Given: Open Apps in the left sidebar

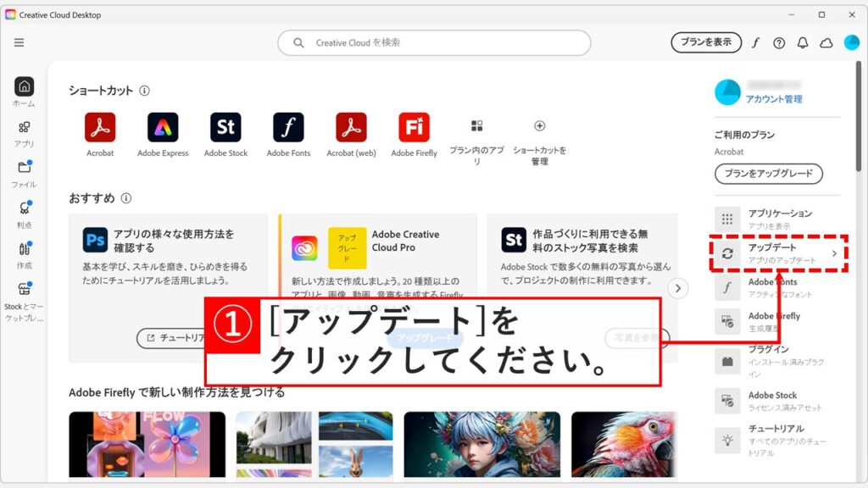Looking at the screenshot, I should point(24,135).
